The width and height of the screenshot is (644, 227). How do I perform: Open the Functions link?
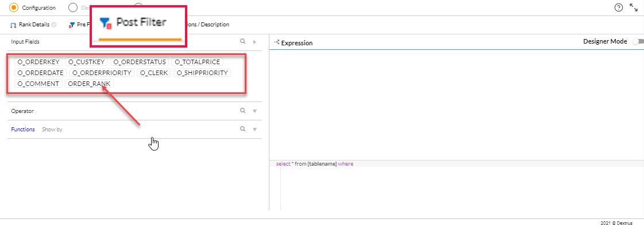(x=23, y=129)
